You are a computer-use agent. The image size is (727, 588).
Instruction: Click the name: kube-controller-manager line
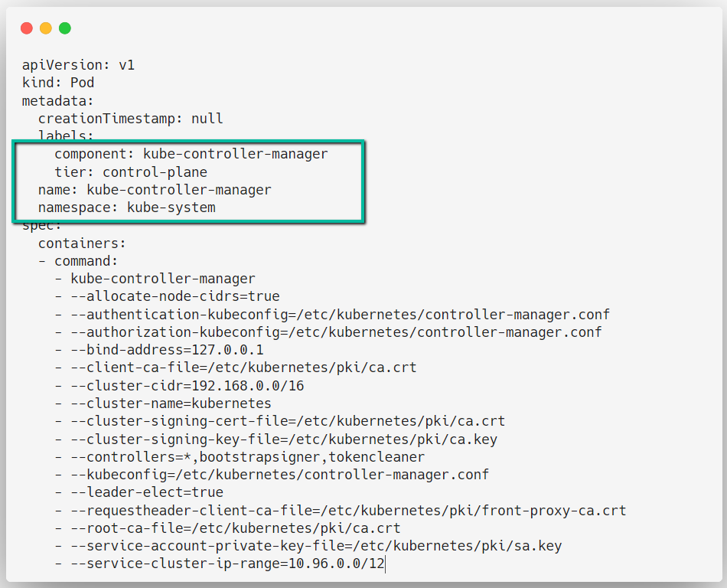coord(170,189)
